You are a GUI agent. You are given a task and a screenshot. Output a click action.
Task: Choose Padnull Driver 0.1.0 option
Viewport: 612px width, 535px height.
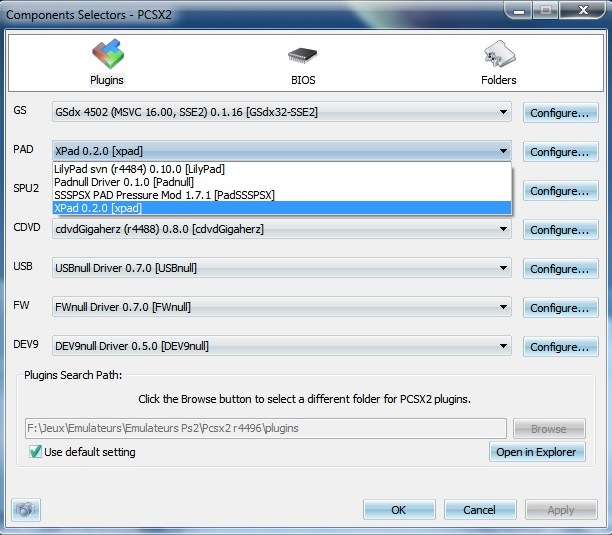click(281, 182)
